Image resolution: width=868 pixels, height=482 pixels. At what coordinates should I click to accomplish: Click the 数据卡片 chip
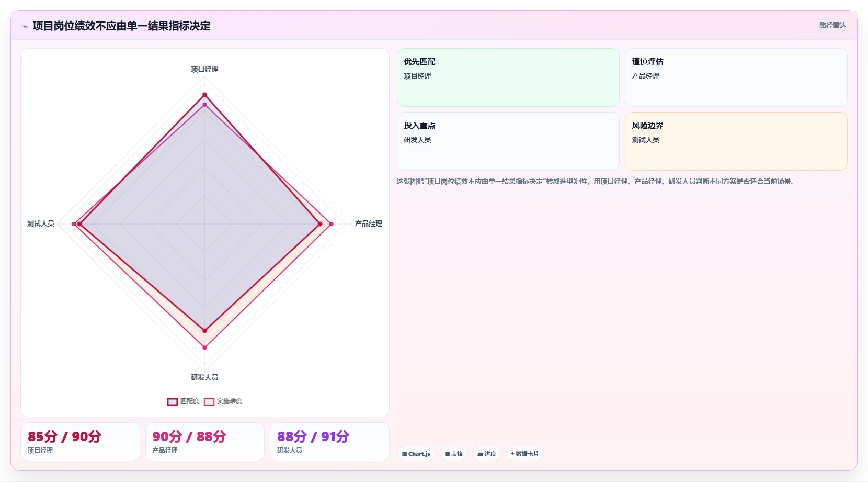pyautogui.click(x=524, y=454)
